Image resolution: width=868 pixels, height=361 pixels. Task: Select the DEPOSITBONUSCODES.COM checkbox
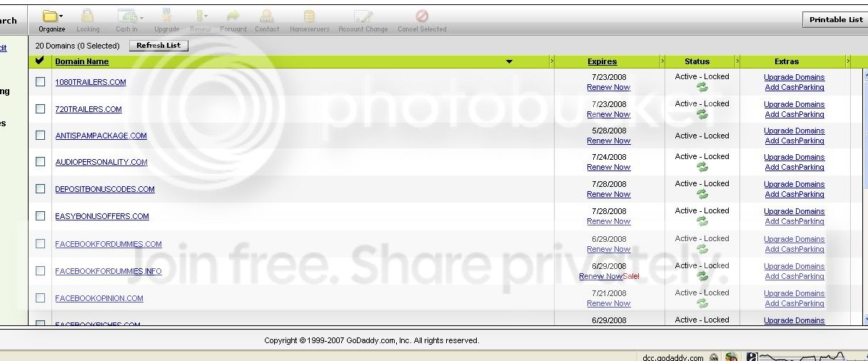click(40, 188)
